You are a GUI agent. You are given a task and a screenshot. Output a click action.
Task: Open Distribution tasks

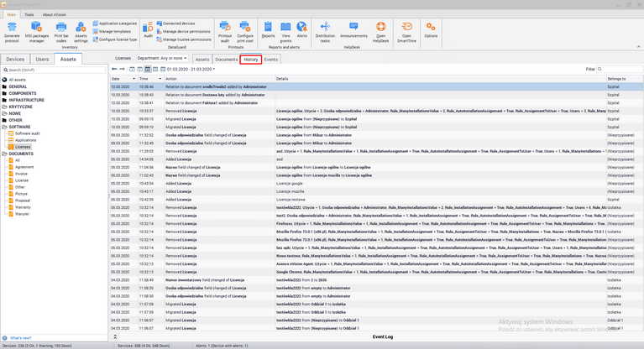325,28
